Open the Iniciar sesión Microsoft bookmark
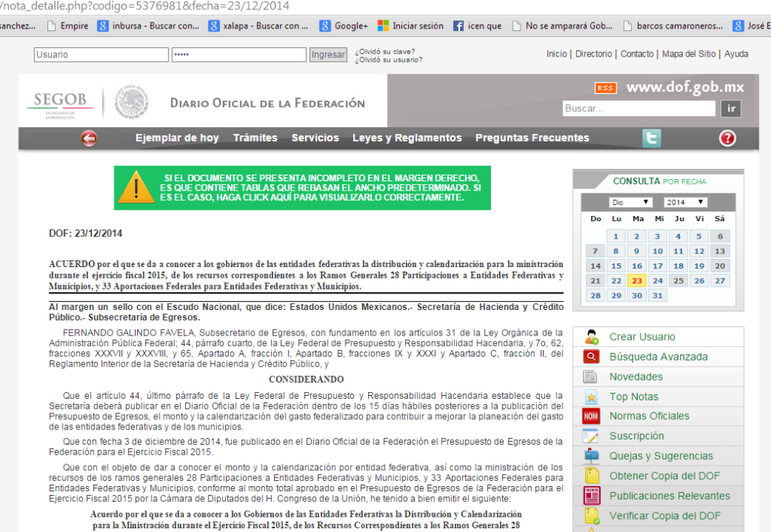 pyautogui.click(x=410, y=26)
